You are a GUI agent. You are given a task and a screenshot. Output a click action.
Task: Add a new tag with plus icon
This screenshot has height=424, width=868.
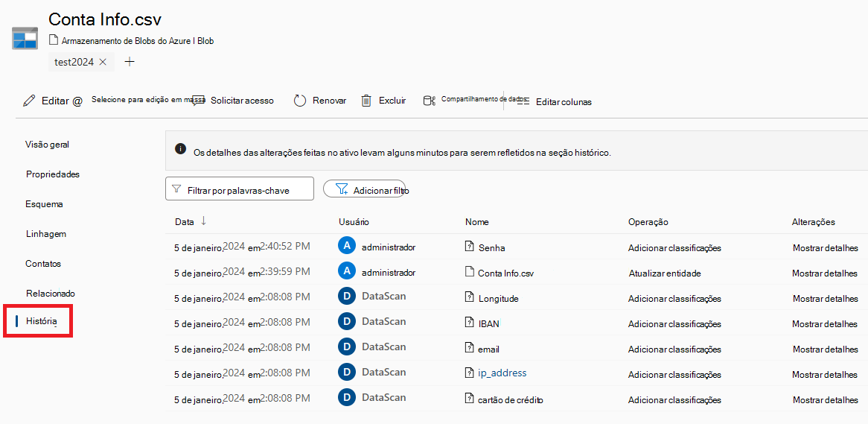pyautogui.click(x=130, y=62)
